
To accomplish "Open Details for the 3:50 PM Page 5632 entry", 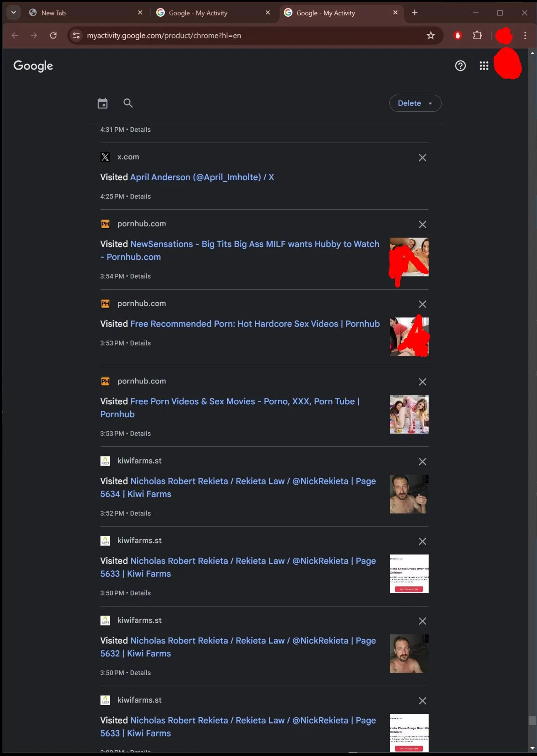I will click(141, 673).
